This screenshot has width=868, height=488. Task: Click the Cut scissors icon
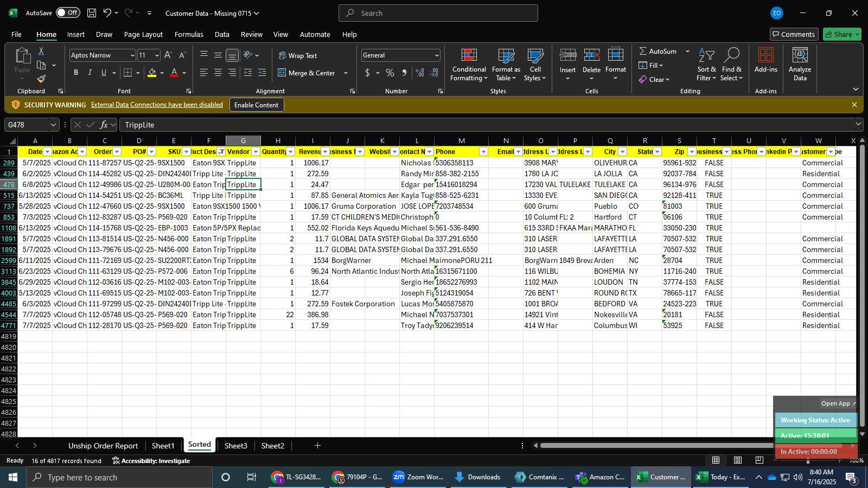(x=41, y=51)
